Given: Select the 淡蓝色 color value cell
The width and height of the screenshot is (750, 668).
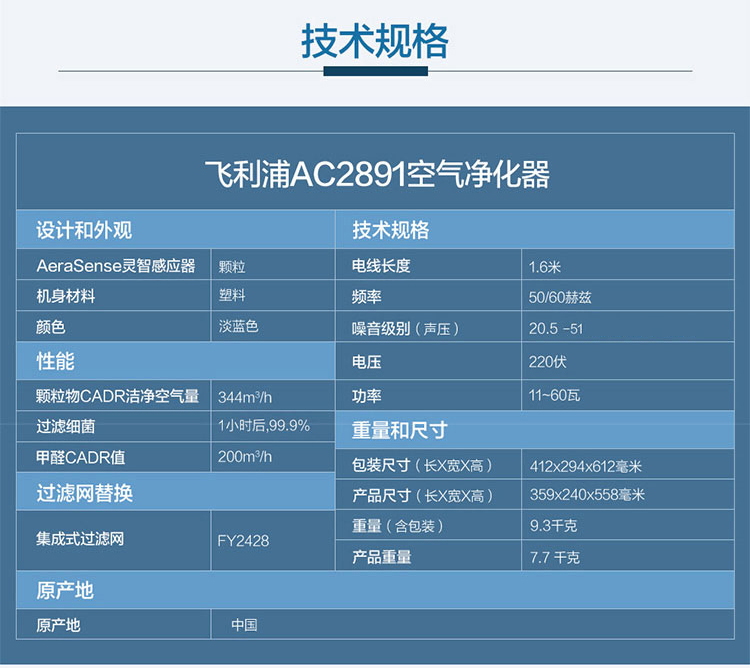Looking at the screenshot, I should click(x=238, y=327).
